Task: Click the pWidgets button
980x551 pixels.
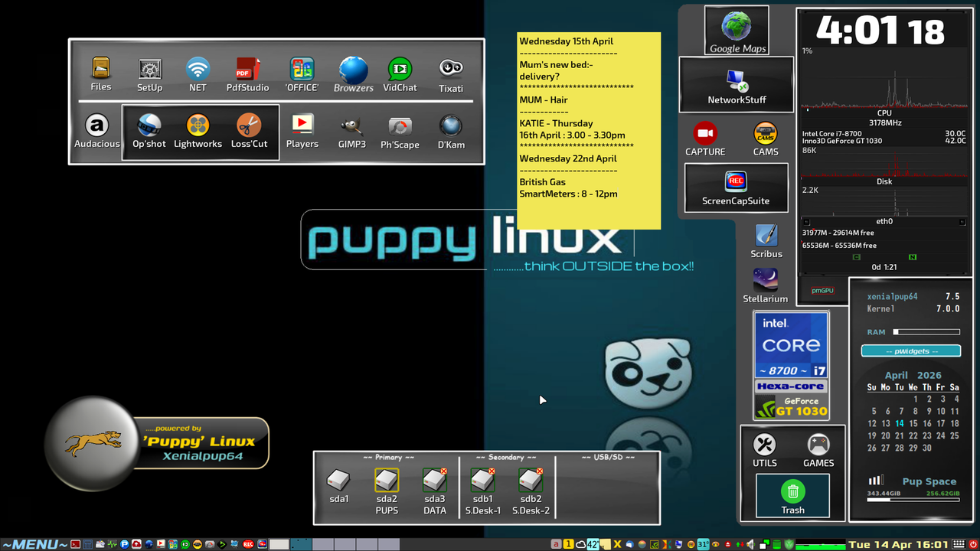Action: click(911, 351)
